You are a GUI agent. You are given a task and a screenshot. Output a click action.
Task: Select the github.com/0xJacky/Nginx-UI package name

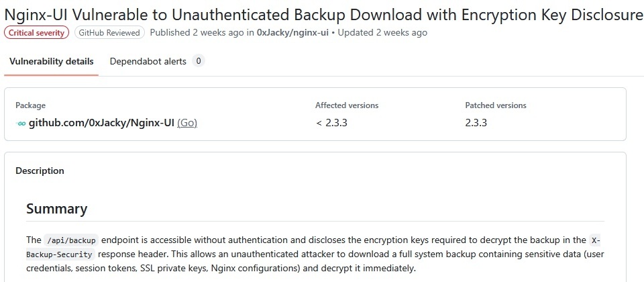tap(101, 123)
